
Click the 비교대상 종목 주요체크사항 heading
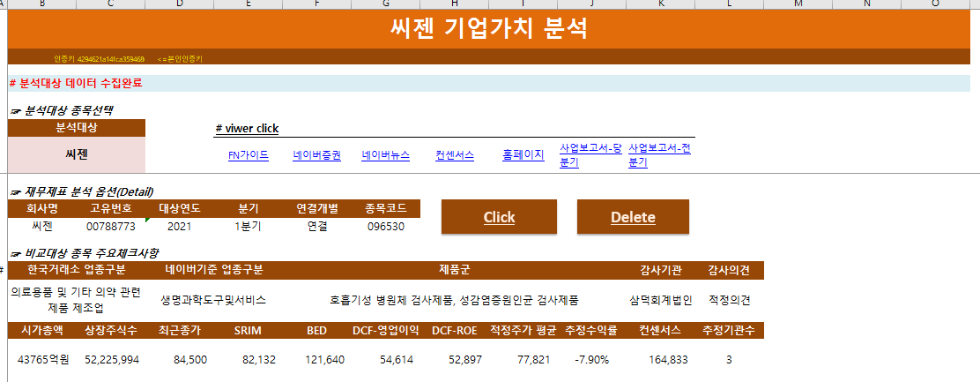[85, 253]
